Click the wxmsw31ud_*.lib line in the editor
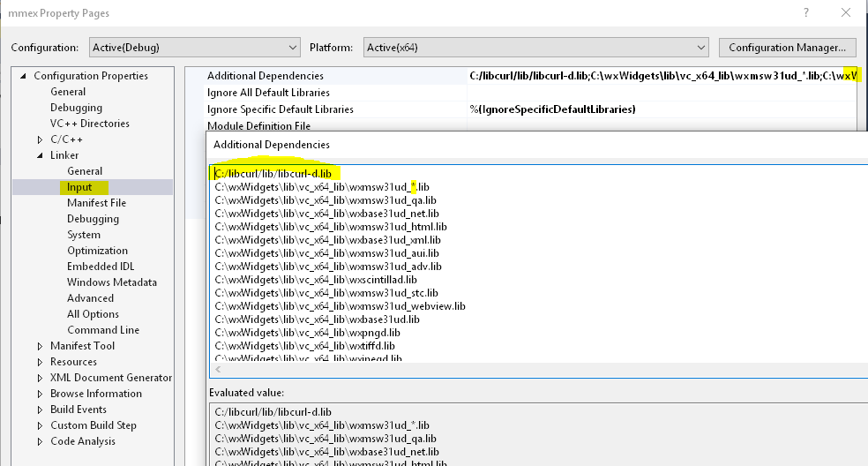Image resolution: width=868 pixels, height=466 pixels. coord(322,187)
